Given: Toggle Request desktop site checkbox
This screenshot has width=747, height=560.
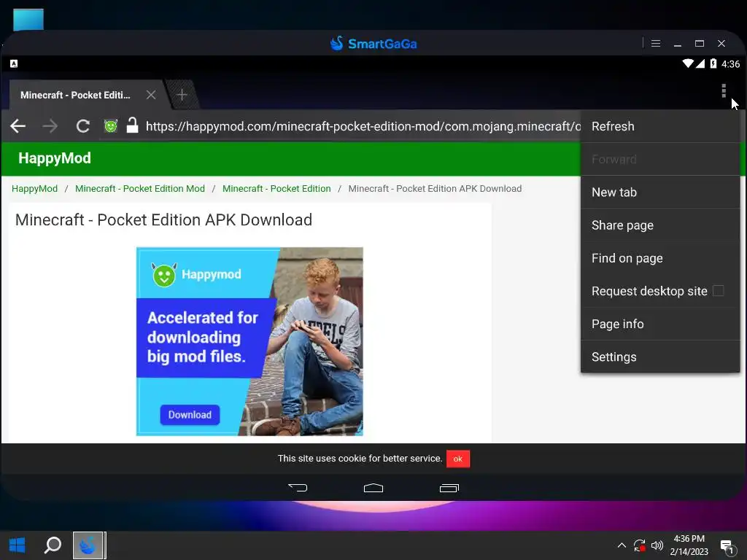Looking at the screenshot, I should tap(719, 290).
